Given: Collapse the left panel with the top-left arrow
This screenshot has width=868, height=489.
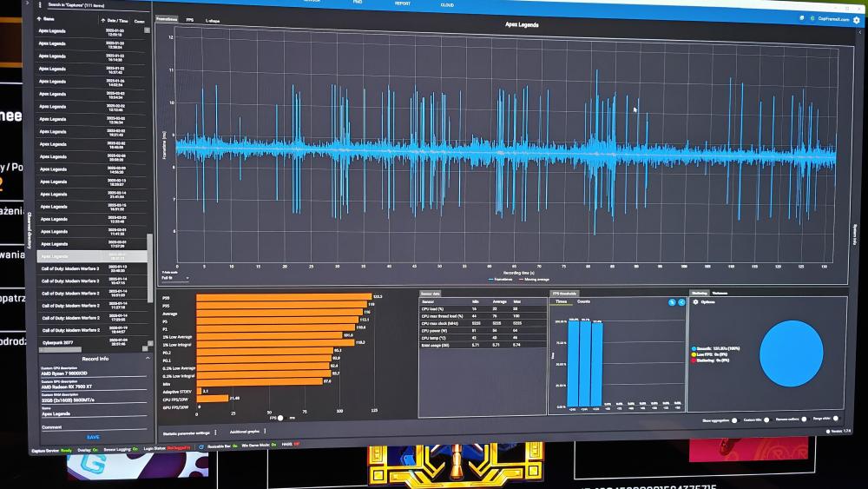Looking at the screenshot, I should (x=27, y=3).
